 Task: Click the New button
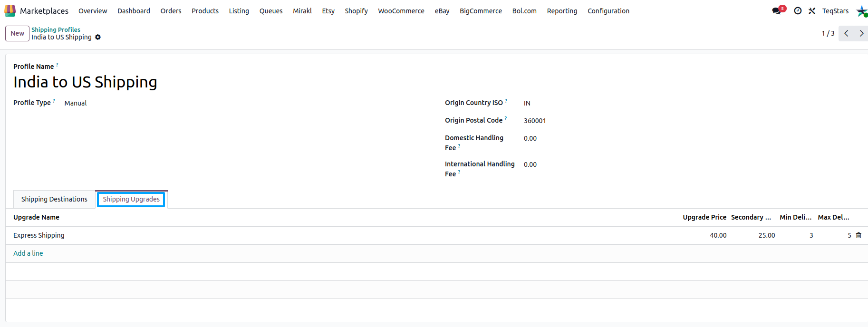tap(17, 33)
